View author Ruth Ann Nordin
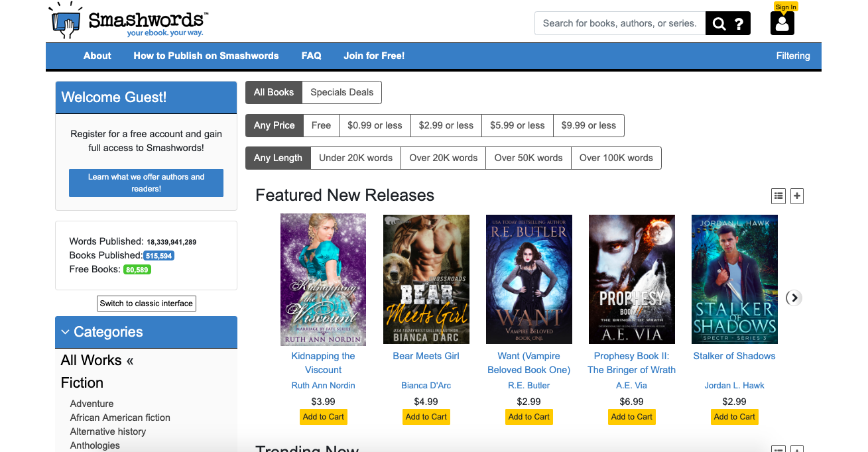 pos(324,385)
